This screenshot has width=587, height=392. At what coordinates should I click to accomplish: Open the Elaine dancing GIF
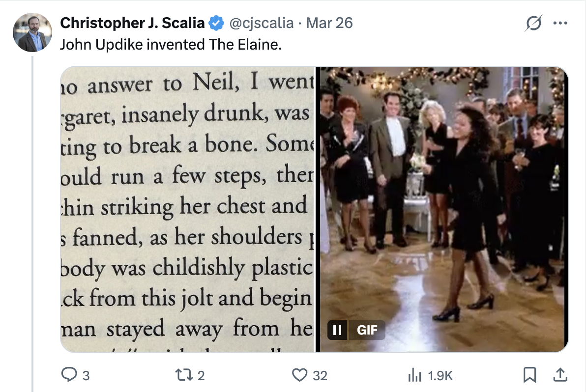(x=442, y=196)
